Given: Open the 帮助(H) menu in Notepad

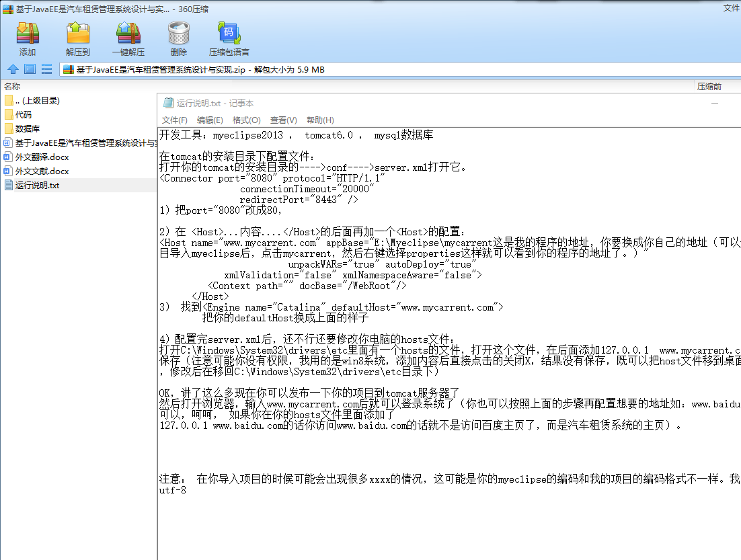Looking at the screenshot, I should pyautogui.click(x=320, y=120).
